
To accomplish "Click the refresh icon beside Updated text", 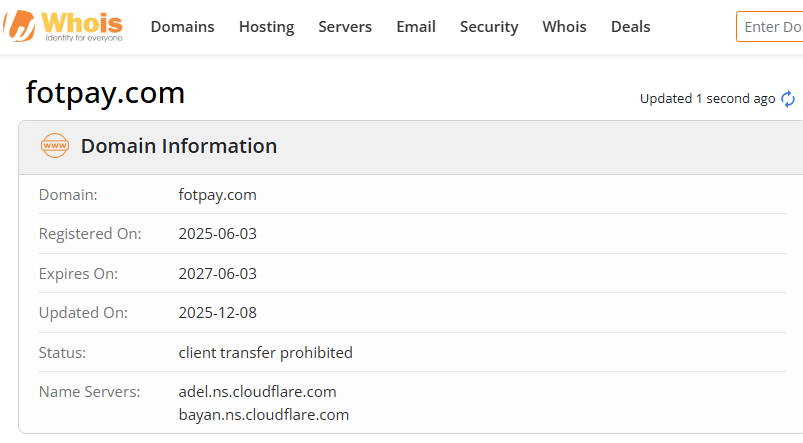I will 788,98.
